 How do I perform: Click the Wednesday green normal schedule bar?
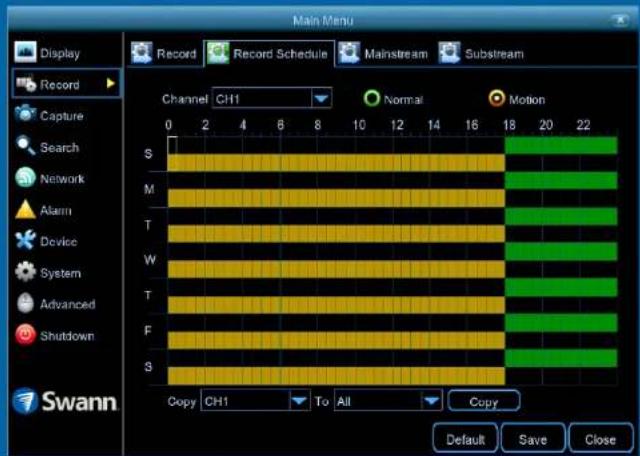tap(561, 251)
